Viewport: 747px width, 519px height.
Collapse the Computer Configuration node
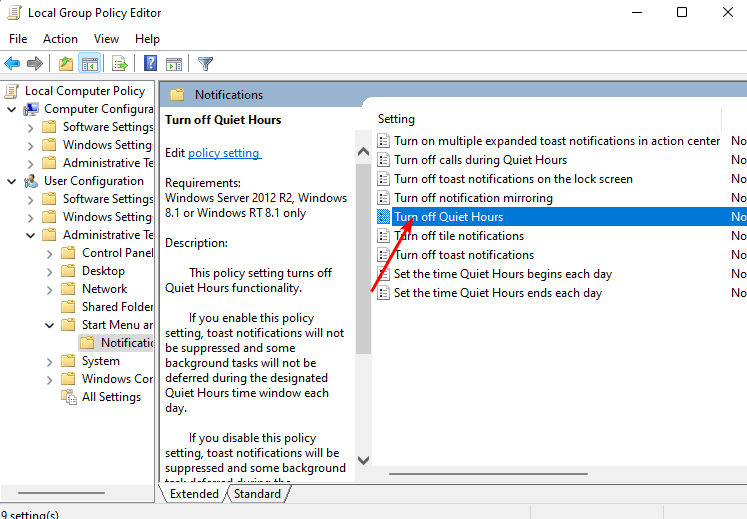coord(12,110)
